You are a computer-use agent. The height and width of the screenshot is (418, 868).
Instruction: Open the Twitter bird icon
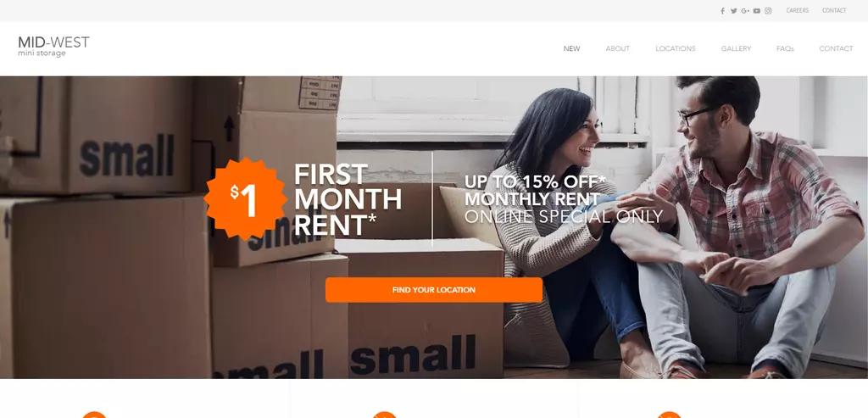pyautogui.click(x=733, y=11)
